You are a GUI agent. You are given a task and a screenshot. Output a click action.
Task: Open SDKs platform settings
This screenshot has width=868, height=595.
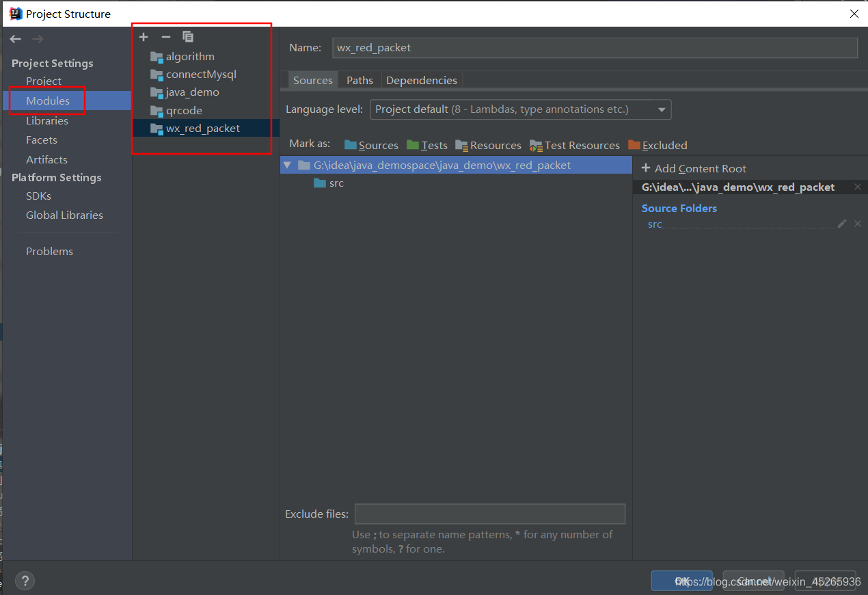38,196
